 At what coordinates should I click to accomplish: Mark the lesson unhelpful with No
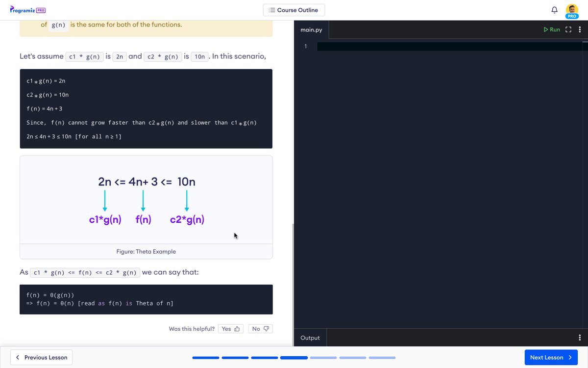coord(260,329)
